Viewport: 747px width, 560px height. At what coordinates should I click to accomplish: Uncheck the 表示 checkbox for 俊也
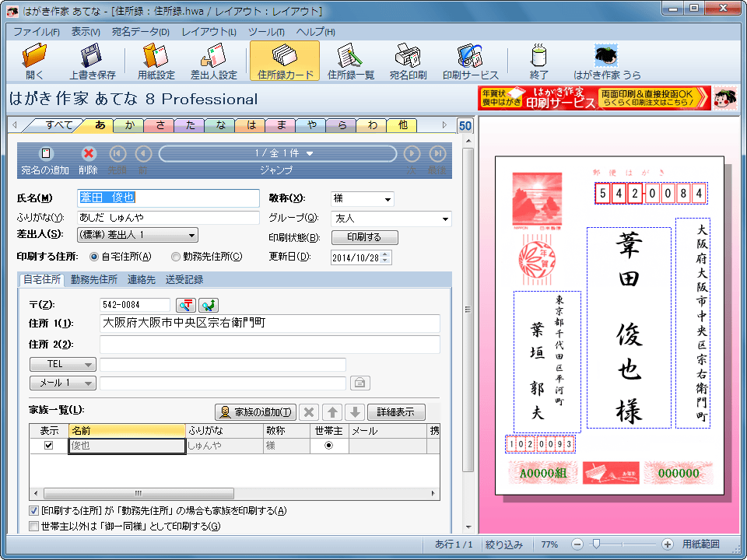pyautogui.click(x=49, y=446)
